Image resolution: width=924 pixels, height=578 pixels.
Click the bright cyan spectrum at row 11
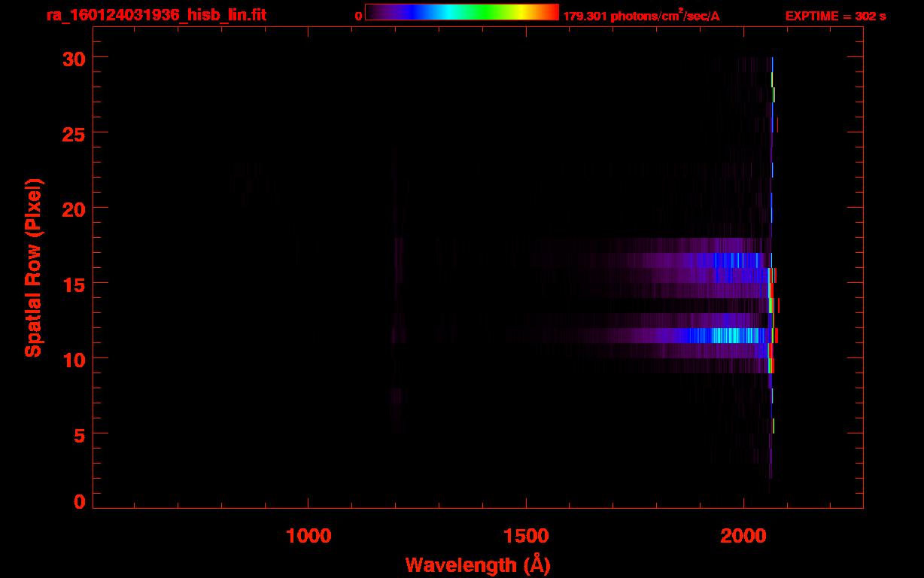[726, 336]
